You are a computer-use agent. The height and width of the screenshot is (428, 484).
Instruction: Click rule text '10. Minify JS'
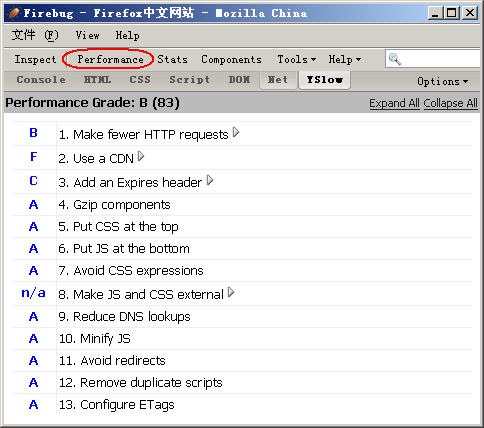point(95,339)
